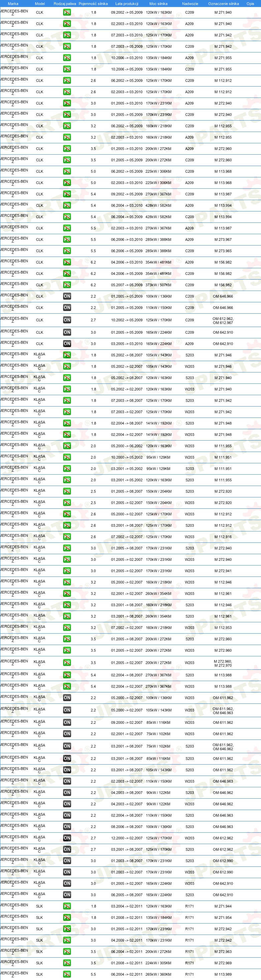Click the Rodzaj paliwa column header
The height and width of the screenshot is (980, 261).
[65, 3]
